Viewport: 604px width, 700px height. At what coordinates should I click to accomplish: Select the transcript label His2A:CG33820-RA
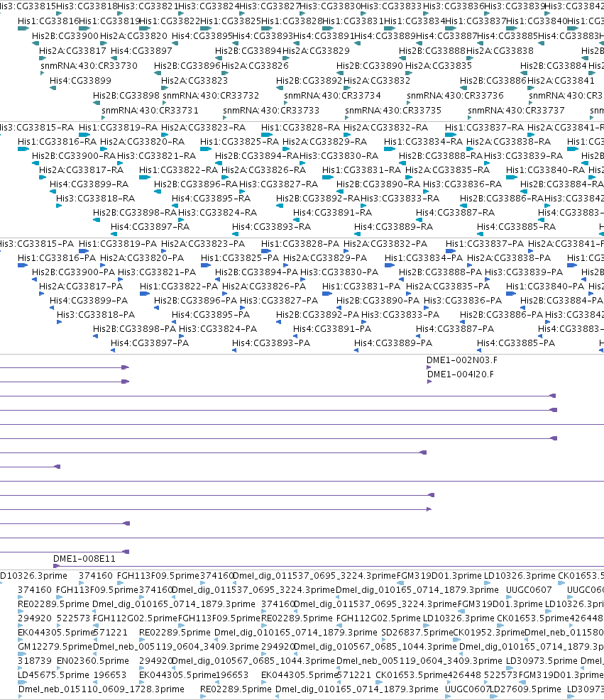(143, 142)
